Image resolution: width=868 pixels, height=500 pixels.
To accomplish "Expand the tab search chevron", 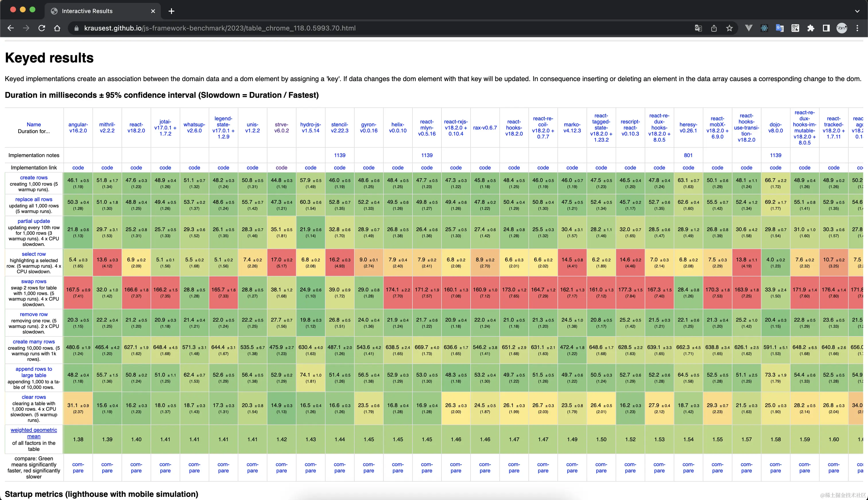I will 857,11.
